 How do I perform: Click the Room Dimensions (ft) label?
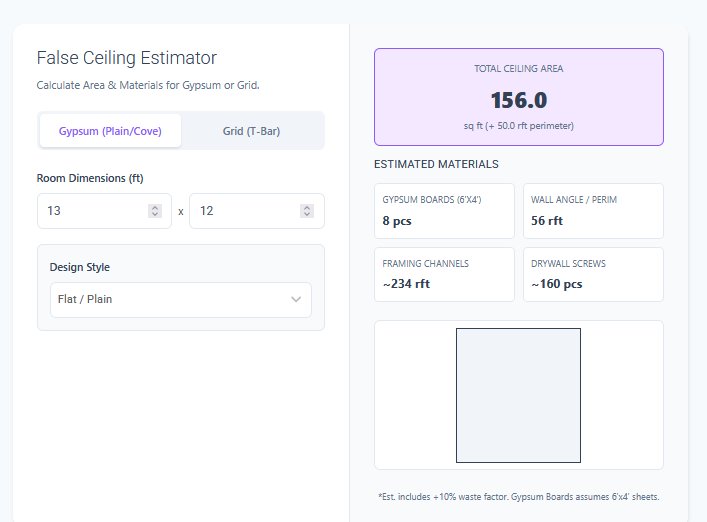pos(90,178)
